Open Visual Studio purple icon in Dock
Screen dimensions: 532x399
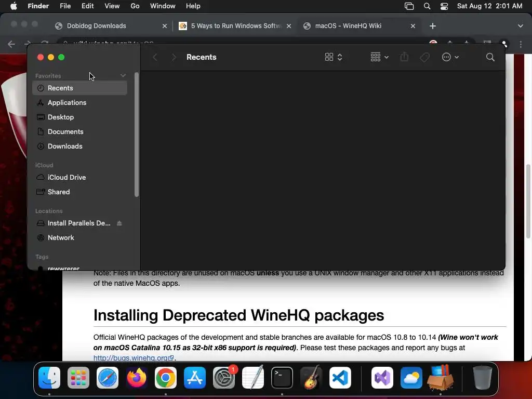tap(382, 378)
